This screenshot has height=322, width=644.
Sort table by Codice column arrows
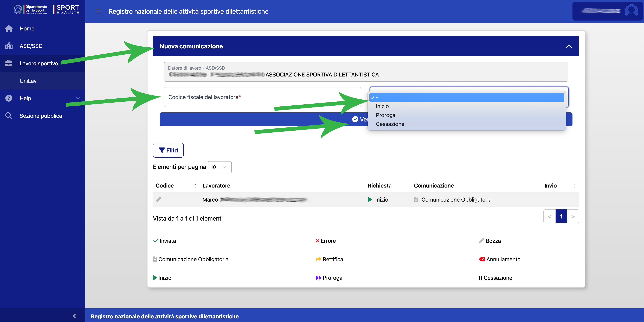pyautogui.click(x=195, y=185)
